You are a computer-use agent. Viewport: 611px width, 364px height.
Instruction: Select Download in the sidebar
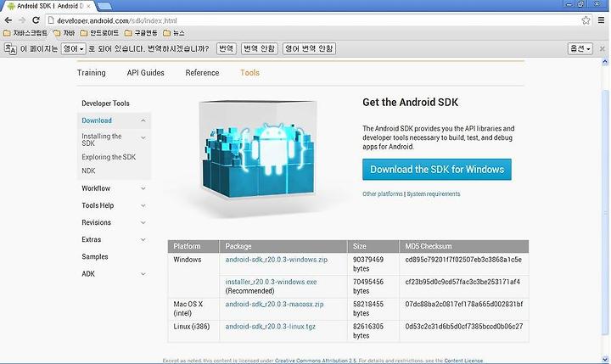click(97, 120)
